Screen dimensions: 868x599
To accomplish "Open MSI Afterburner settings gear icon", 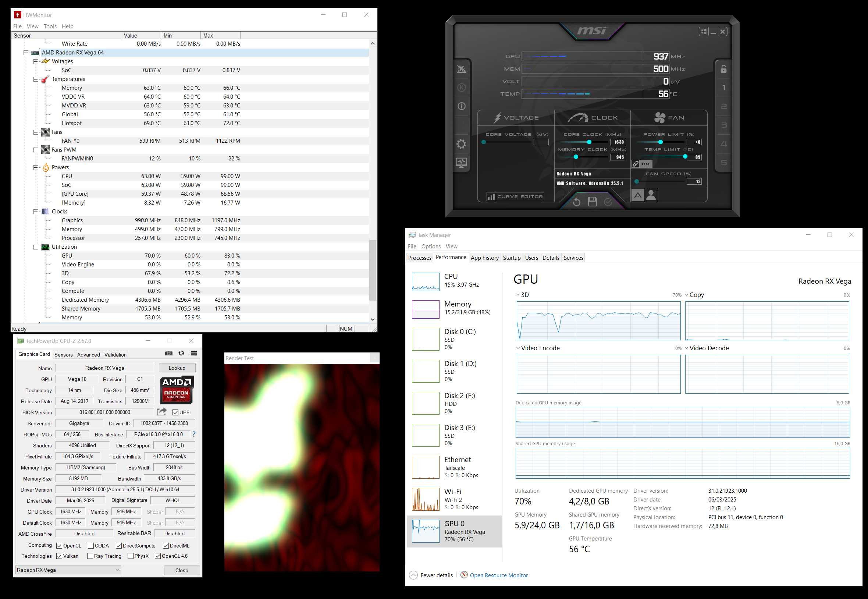I will [461, 144].
